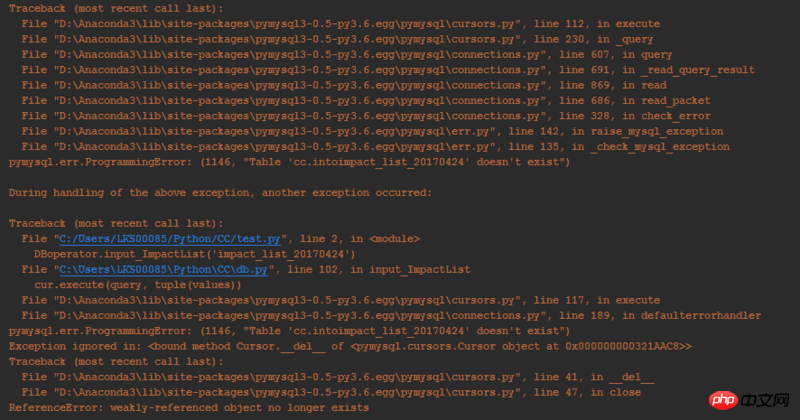The height and width of the screenshot is (420, 800).
Task: Click the 'Exception ignored in' Cursor.__del__ line
Action: pos(350,346)
